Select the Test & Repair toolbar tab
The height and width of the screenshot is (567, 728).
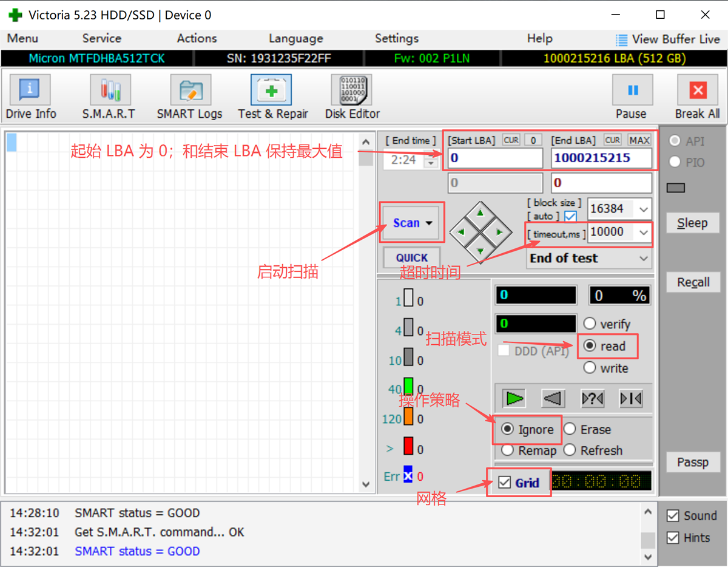(x=272, y=98)
